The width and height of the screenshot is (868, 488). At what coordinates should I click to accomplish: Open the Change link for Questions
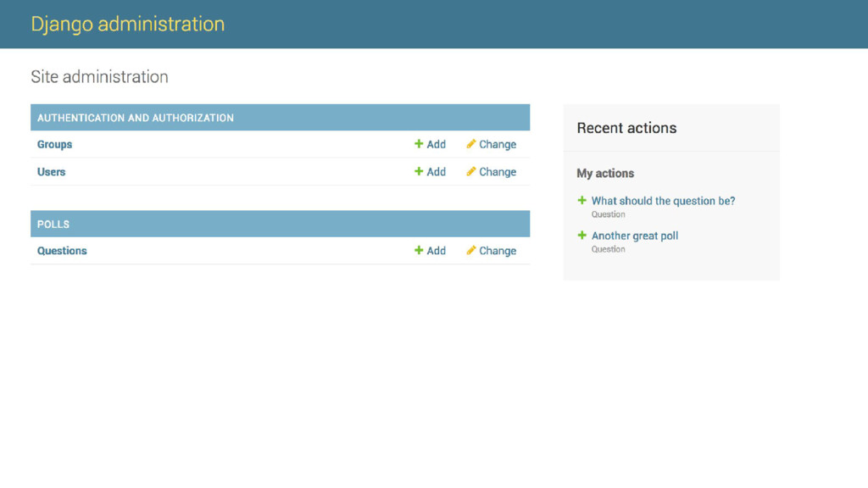pos(497,251)
